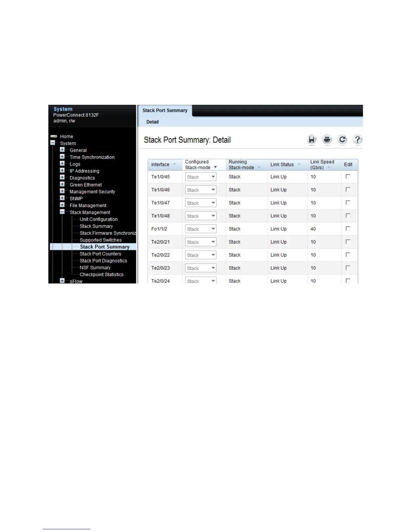Open Stack Firmware Synchronization item
Viewport: 411px width, 532px height.
(x=108, y=233)
